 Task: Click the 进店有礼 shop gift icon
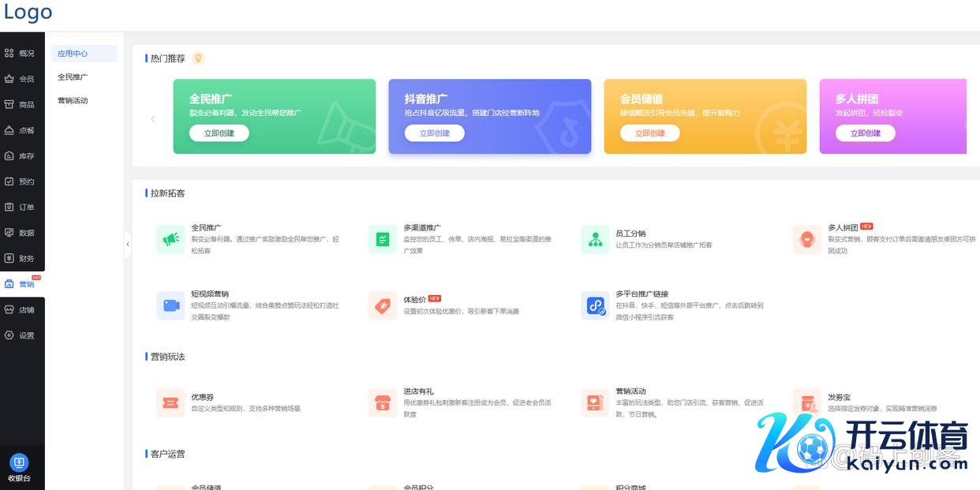(x=383, y=402)
